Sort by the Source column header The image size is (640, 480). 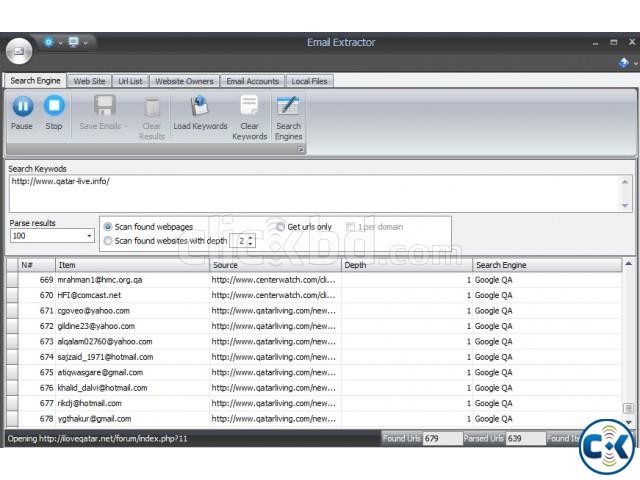[x=276, y=265]
